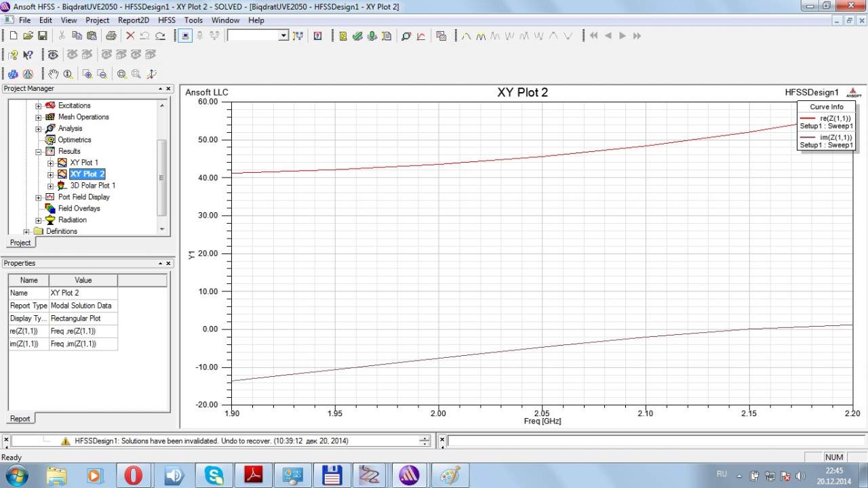Collapse the Results tree node

tap(39, 151)
